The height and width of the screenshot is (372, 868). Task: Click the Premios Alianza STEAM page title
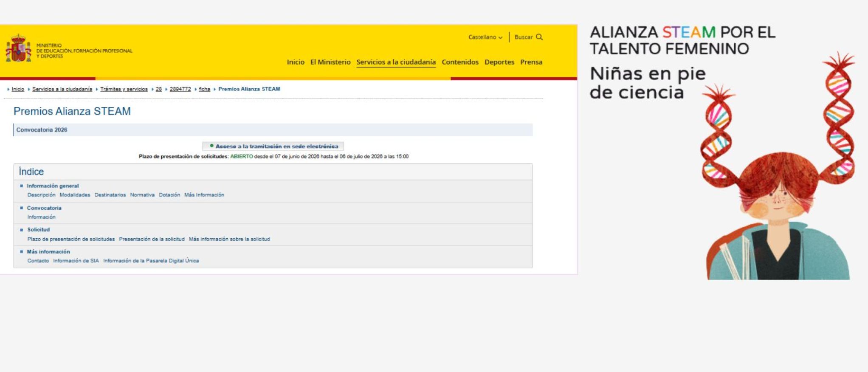coord(72,111)
